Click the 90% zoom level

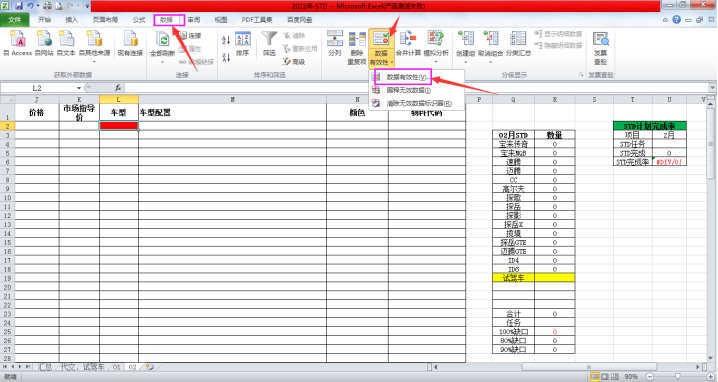(x=631, y=377)
